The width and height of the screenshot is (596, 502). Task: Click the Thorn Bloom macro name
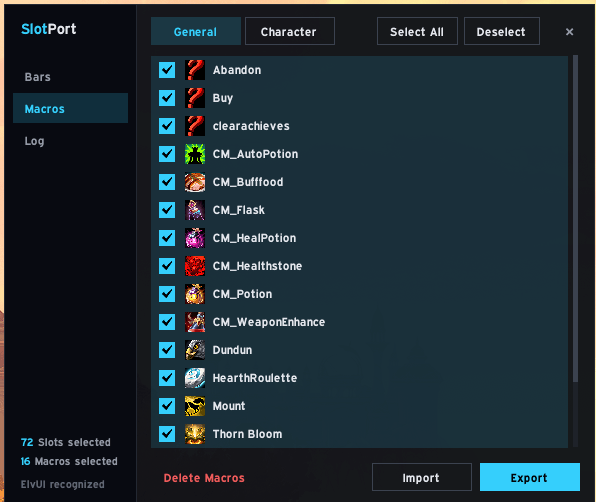point(247,434)
